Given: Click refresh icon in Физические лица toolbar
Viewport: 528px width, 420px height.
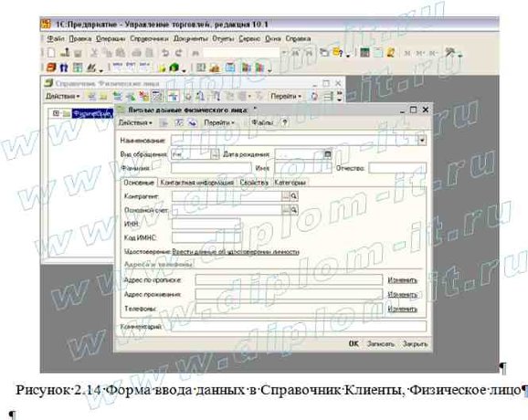Looking at the screenshot, I should [314, 97].
